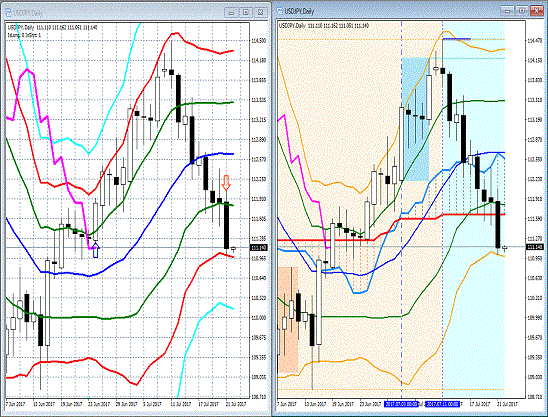Minimize the right USDJPY chart window
This screenshot has width=548, height=417.
[x=507, y=11]
